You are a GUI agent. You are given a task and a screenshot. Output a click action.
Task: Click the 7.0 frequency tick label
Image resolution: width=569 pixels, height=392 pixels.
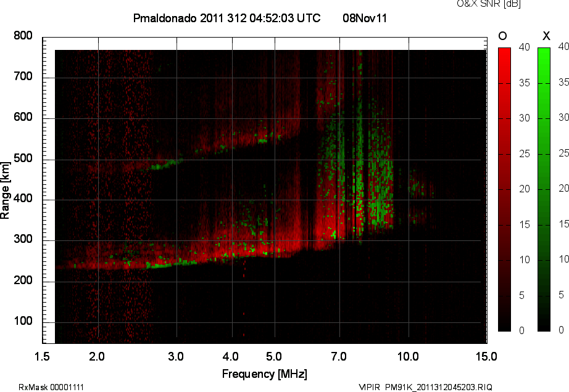pos(339,356)
